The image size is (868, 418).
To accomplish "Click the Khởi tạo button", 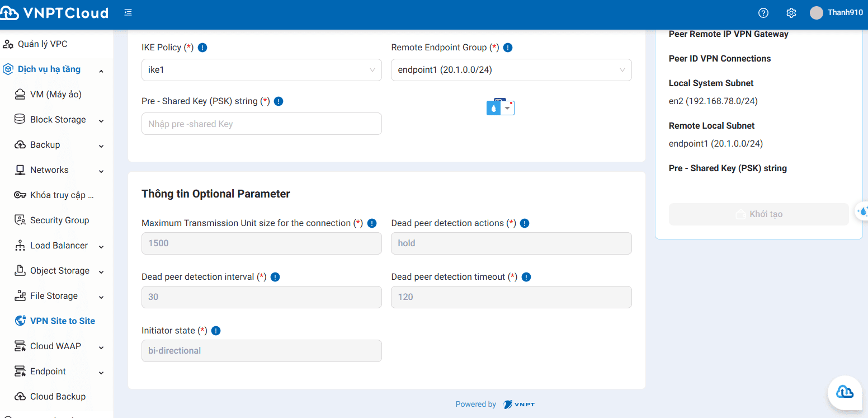I will [x=758, y=214].
